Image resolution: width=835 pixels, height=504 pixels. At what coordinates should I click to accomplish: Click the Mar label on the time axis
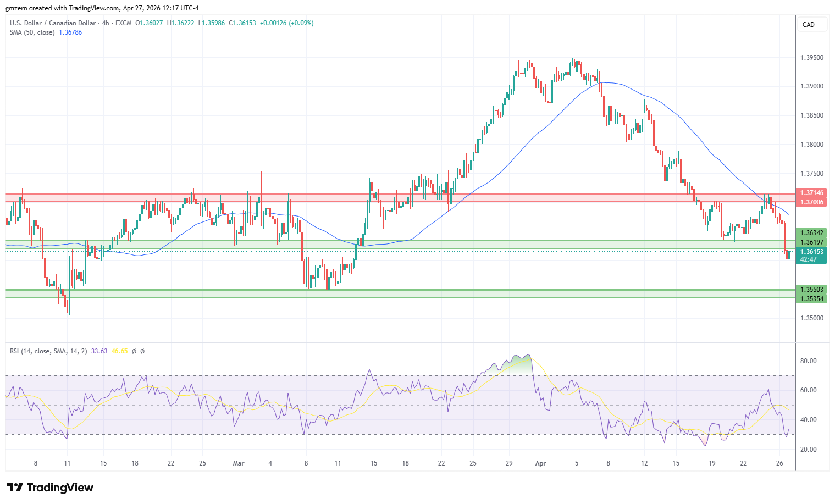coord(239,463)
